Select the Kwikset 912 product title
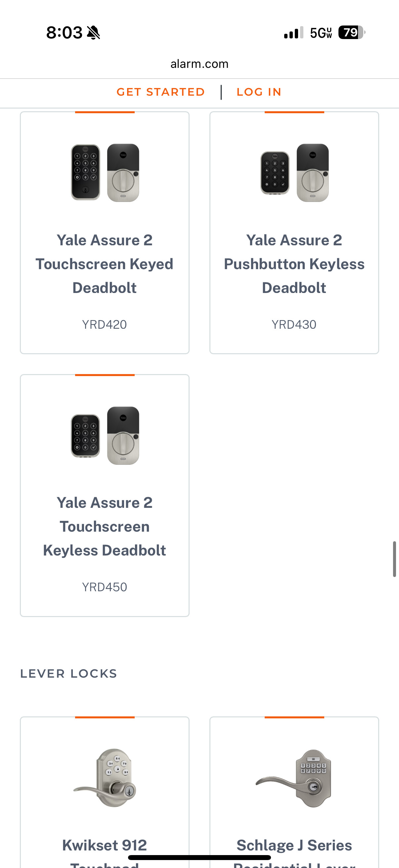The height and width of the screenshot is (868, 399). click(105, 846)
